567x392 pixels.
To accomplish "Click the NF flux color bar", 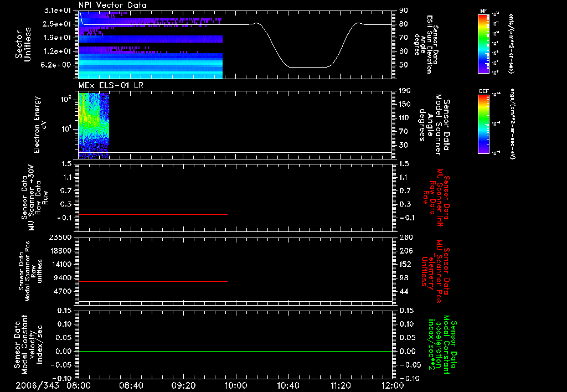I will [483, 44].
